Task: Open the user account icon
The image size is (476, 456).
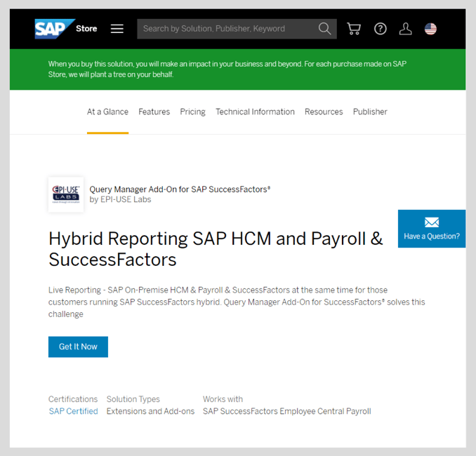Action: pyautogui.click(x=405, y=29)
